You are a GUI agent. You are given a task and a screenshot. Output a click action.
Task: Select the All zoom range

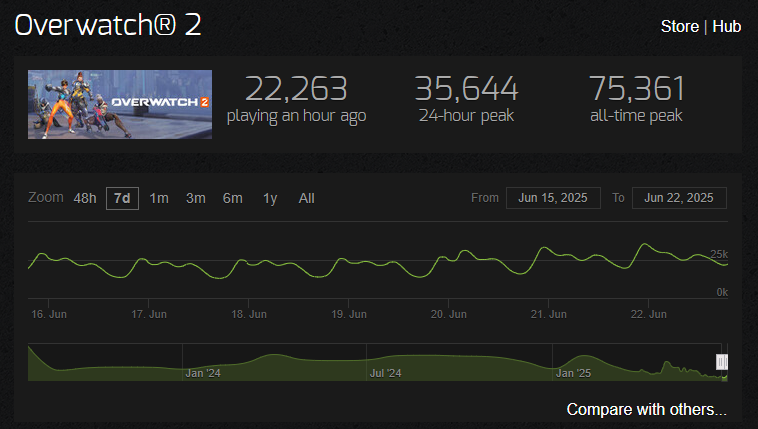pyautogui.click(x=306, y=198)
